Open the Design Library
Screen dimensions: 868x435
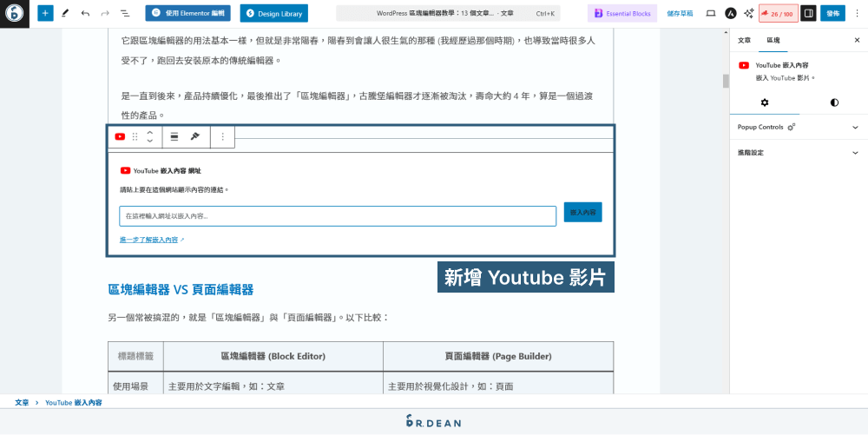(274, 13)
